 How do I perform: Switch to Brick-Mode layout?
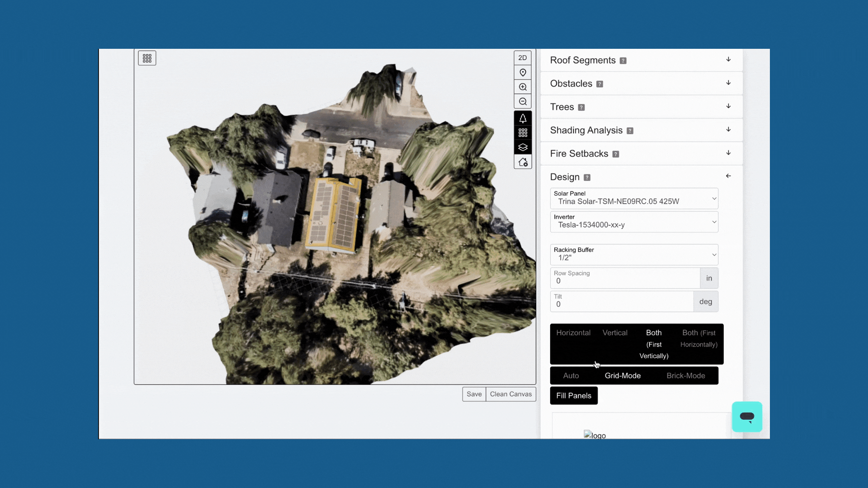[x=685, y=375]
